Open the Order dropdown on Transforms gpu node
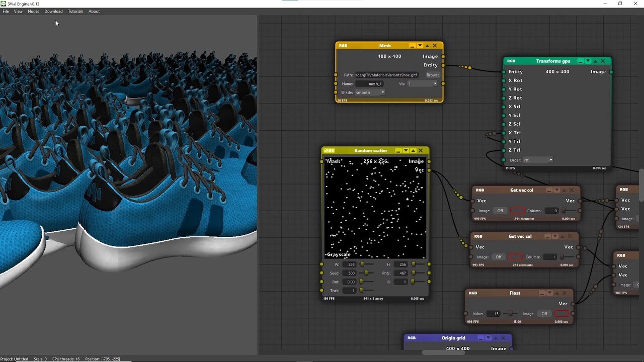The height and width of the screenshot is (362, 644). [x=537, y=159]
